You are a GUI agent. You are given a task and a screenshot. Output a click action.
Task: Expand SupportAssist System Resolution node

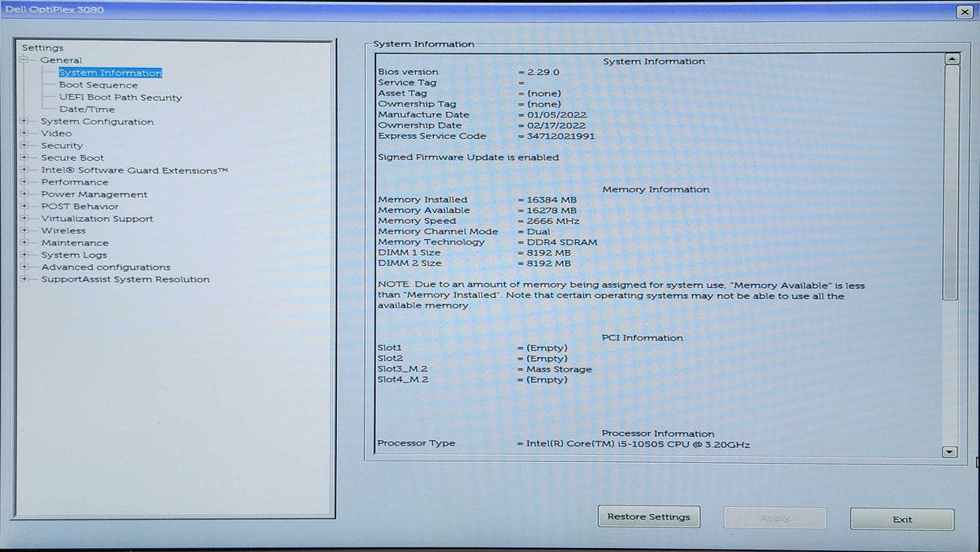click(24, 279)
